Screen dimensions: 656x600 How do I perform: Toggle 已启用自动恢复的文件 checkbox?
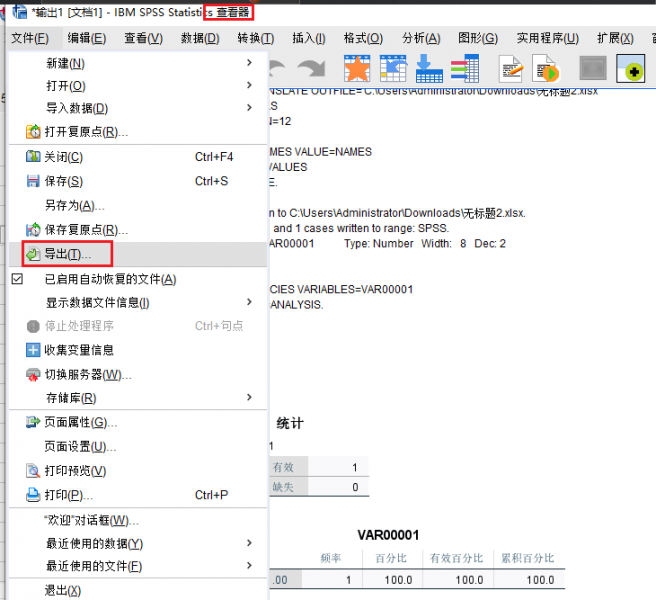coord(17,279)
